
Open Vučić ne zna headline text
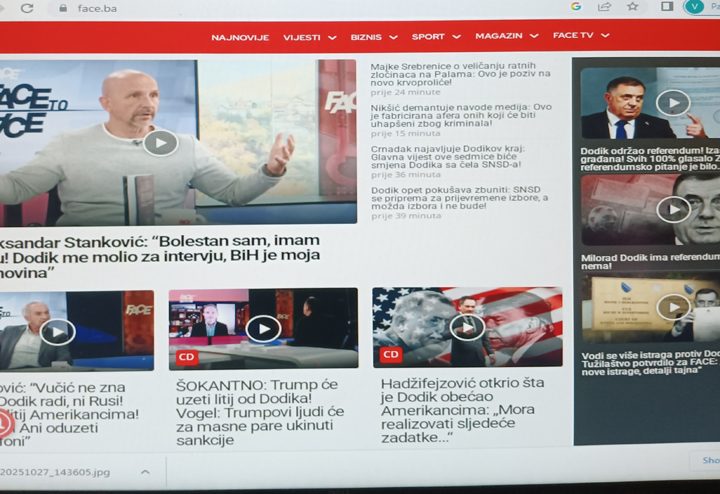click(69, 415)
